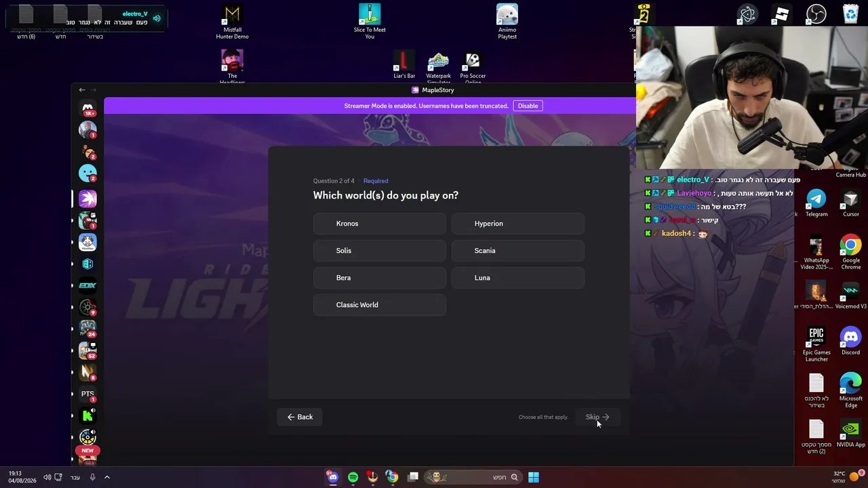868x488 pixels.
Task: Click the Laviehoyo chat username
Action: (694, 193)
